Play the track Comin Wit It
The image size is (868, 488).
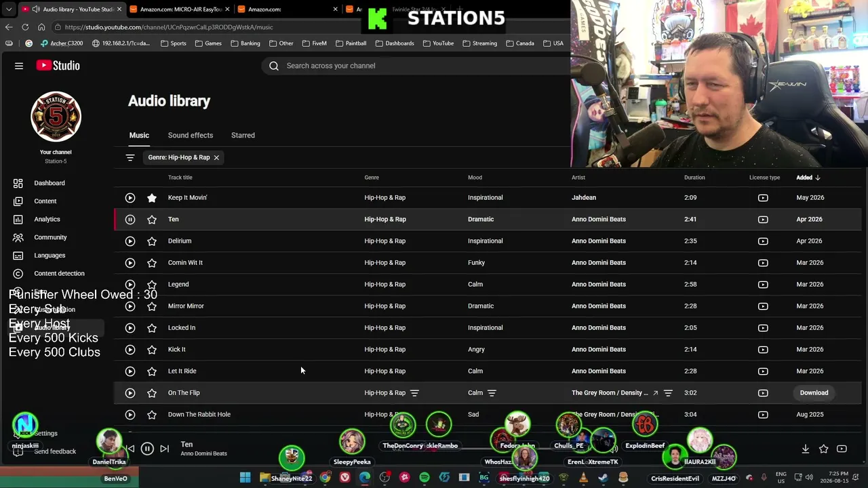(130, 263)
